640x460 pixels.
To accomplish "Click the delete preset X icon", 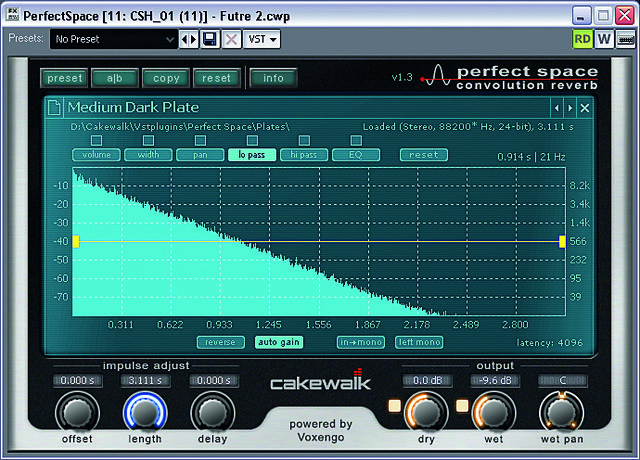I will [231, 40].
